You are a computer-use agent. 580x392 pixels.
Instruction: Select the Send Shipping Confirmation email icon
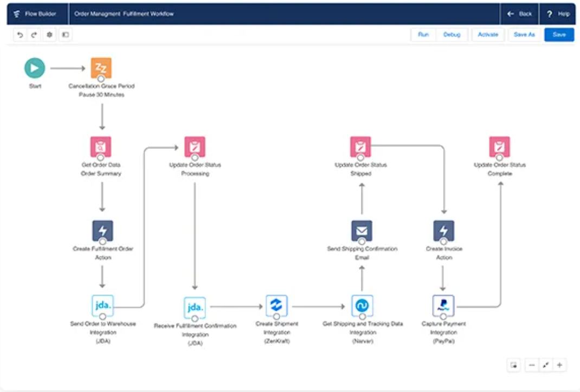point(362,231)
